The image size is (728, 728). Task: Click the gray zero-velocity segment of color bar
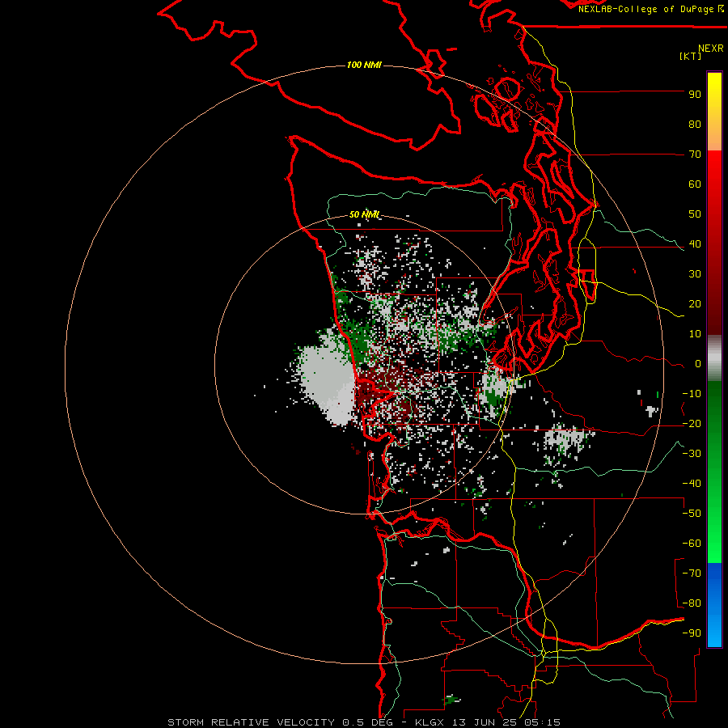[714, 358]
